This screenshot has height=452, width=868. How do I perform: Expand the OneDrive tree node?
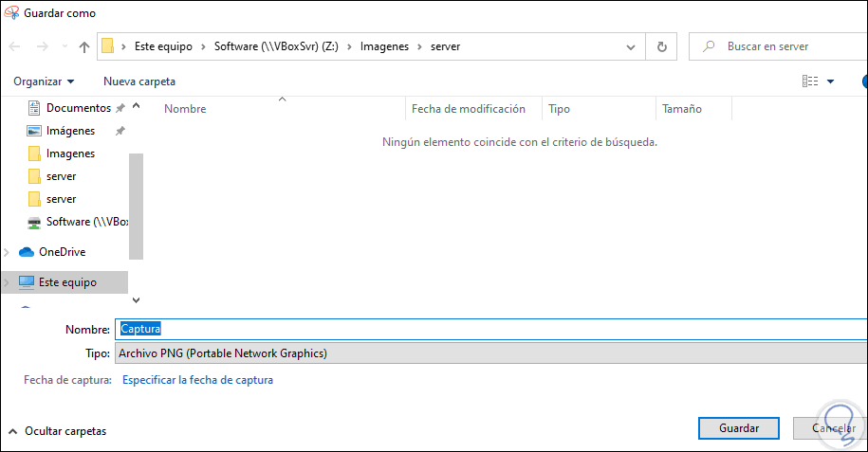coord(7,252)
